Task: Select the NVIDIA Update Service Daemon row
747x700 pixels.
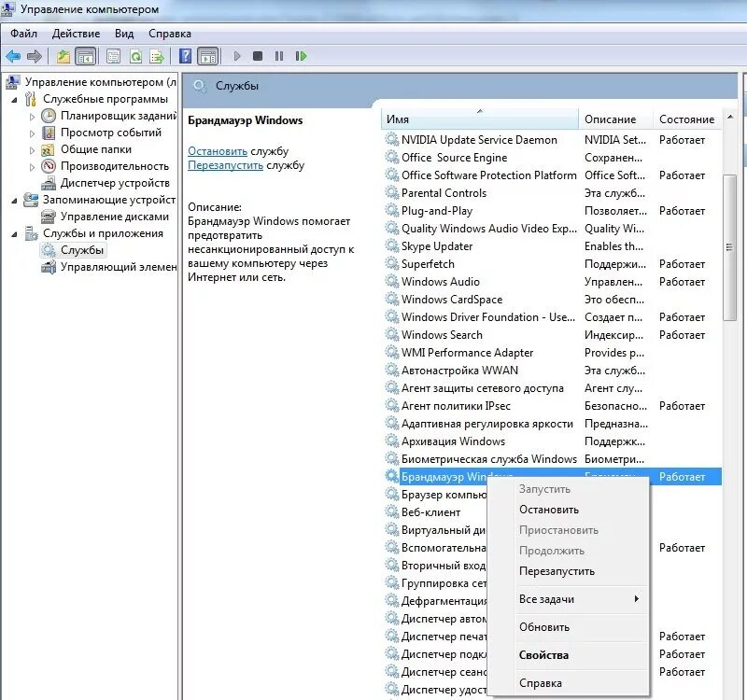Action: [x=552, y=140]
